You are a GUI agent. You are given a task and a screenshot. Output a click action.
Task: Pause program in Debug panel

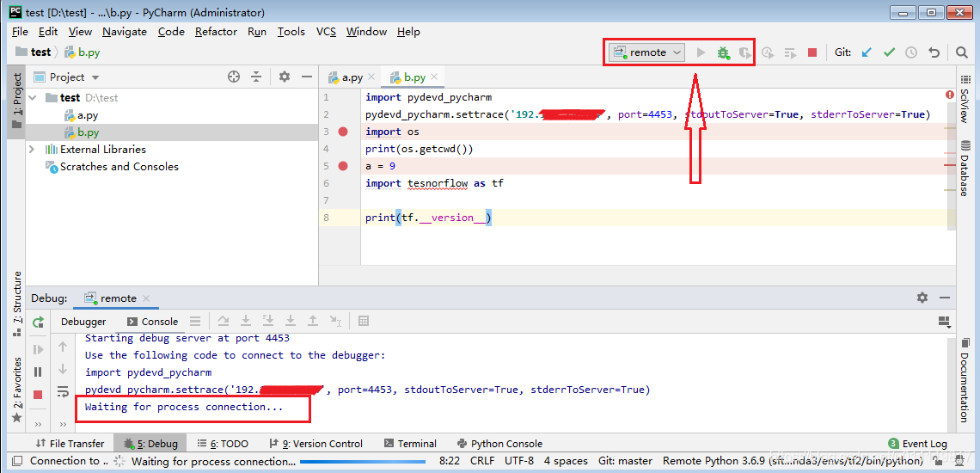38,372
